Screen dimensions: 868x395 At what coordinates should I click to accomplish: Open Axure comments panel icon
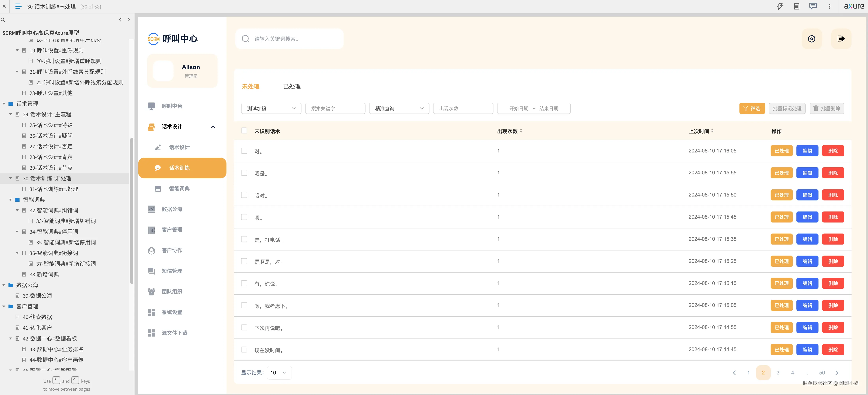pos(813,6)
